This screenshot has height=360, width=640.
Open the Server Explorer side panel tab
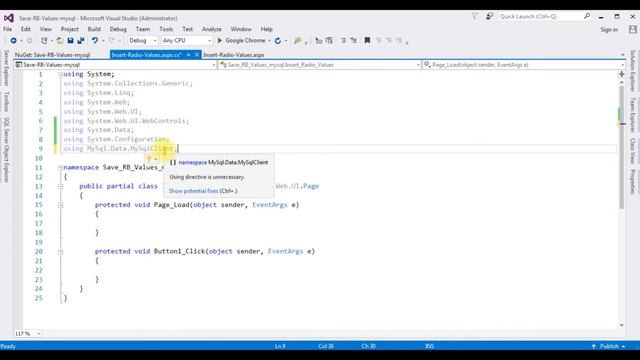(x=6, y=68)
